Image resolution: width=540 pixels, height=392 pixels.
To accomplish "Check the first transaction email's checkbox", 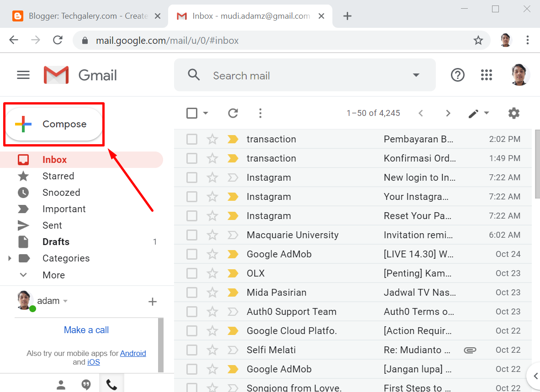I will coord(191,139).
